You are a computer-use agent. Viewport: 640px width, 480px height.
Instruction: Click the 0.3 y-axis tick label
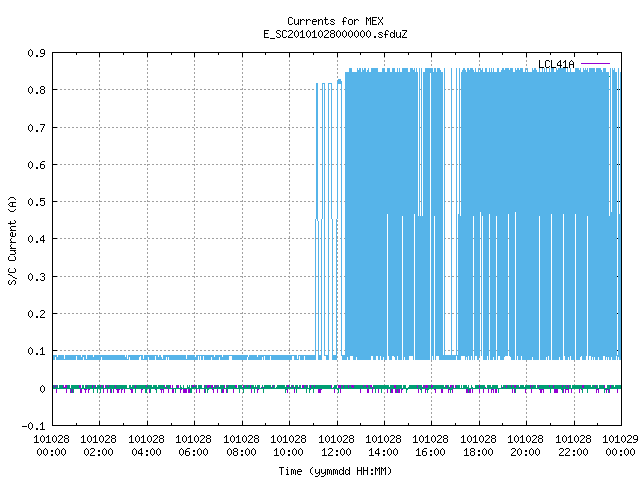(x=36, y=277)
